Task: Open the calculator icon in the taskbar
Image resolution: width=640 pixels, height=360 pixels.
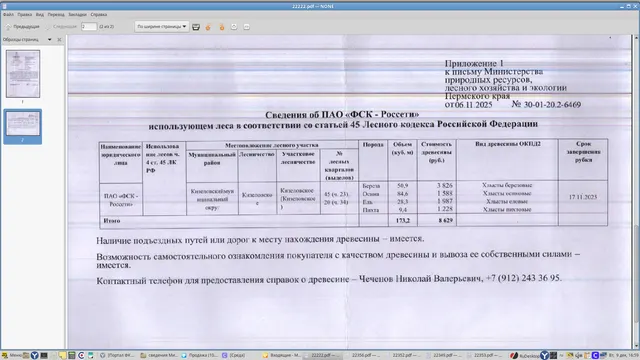Action: [71, 356]
